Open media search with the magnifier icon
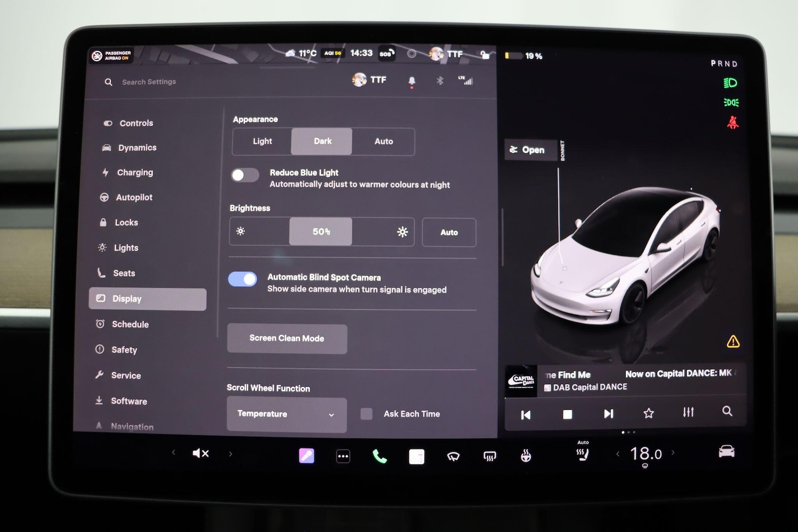 (x=727, y=412)
